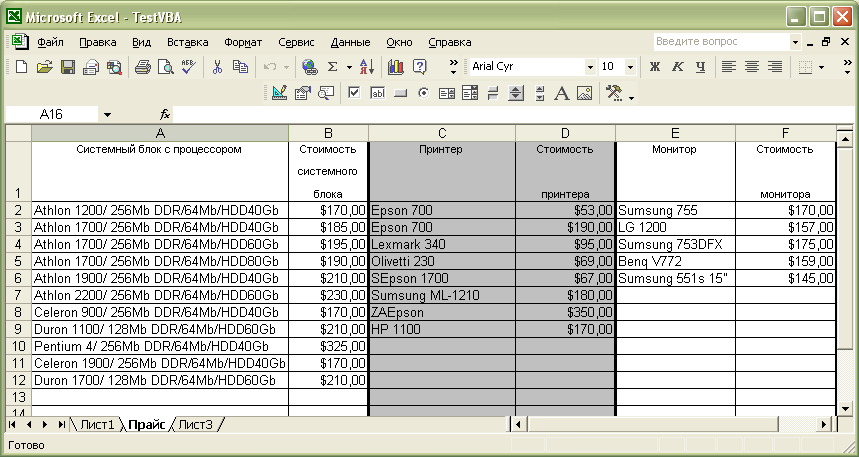Click the Search magnifier icon next to the e-mail icon
Screen dimensions: 859x457
114,67
